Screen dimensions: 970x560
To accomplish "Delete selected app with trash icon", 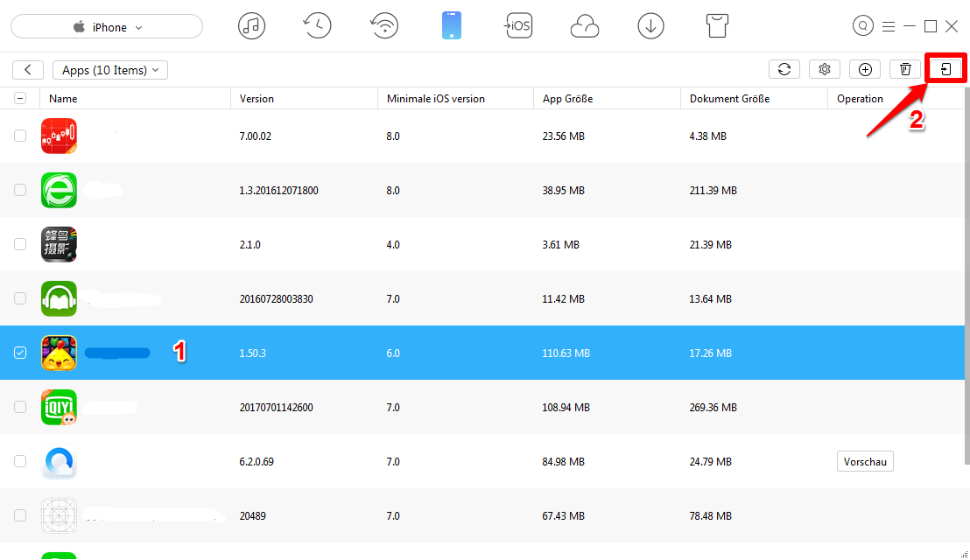I will 905,69.
